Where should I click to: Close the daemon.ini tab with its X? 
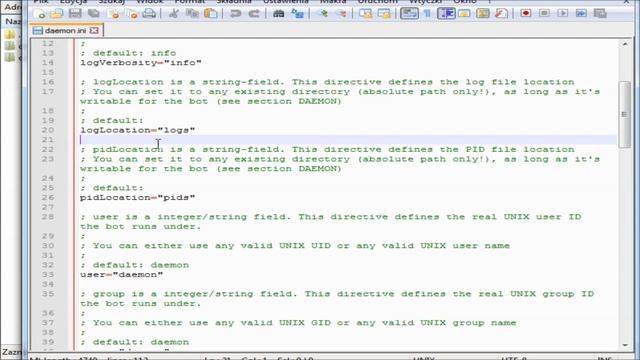click(x=94, y=31)
